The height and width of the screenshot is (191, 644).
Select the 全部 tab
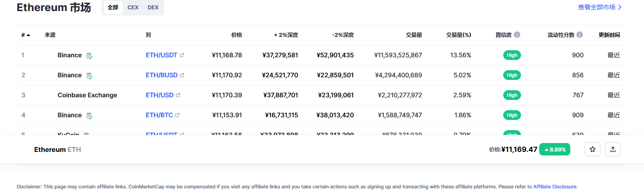(x=113, y=8)
